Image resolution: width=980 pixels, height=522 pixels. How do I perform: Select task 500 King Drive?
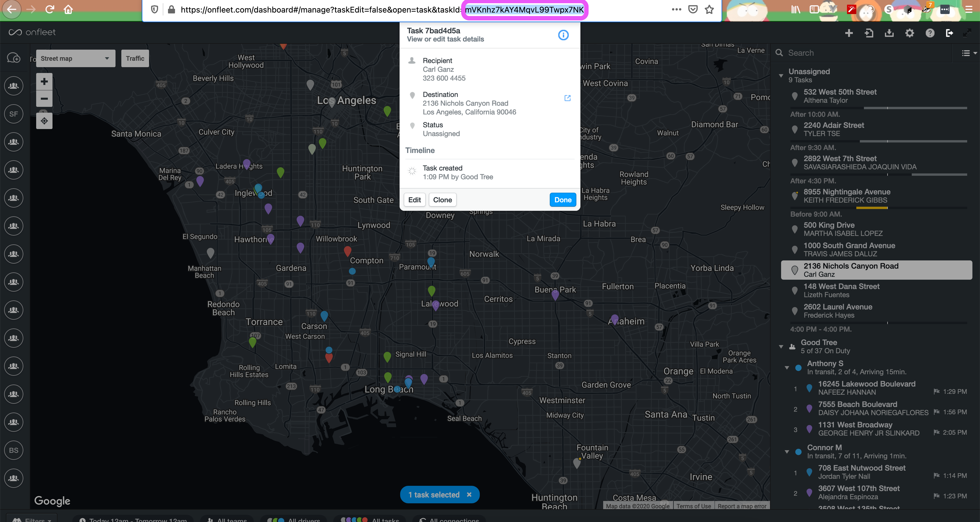pyautogui.click(x=876, y=229)
